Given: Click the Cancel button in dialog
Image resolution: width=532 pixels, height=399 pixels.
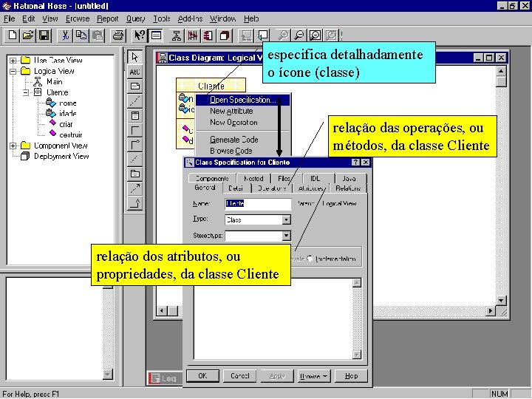Looking at the screenshot, I should pos(240,376).
